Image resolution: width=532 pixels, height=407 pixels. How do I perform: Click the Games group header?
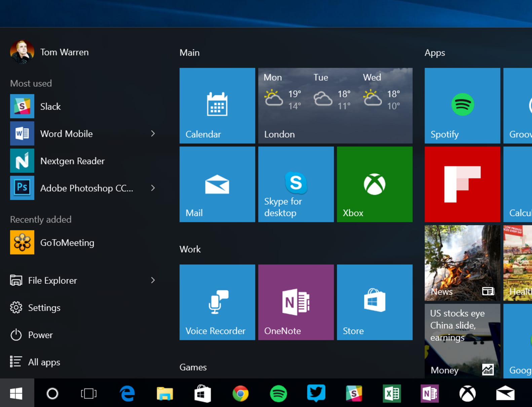coord(193,367)
